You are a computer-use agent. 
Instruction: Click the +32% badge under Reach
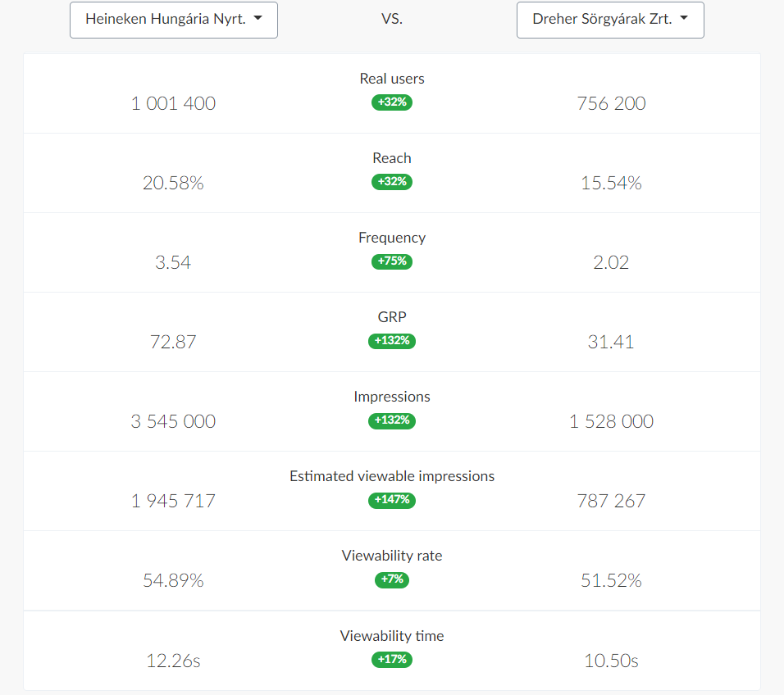point(392,182)
